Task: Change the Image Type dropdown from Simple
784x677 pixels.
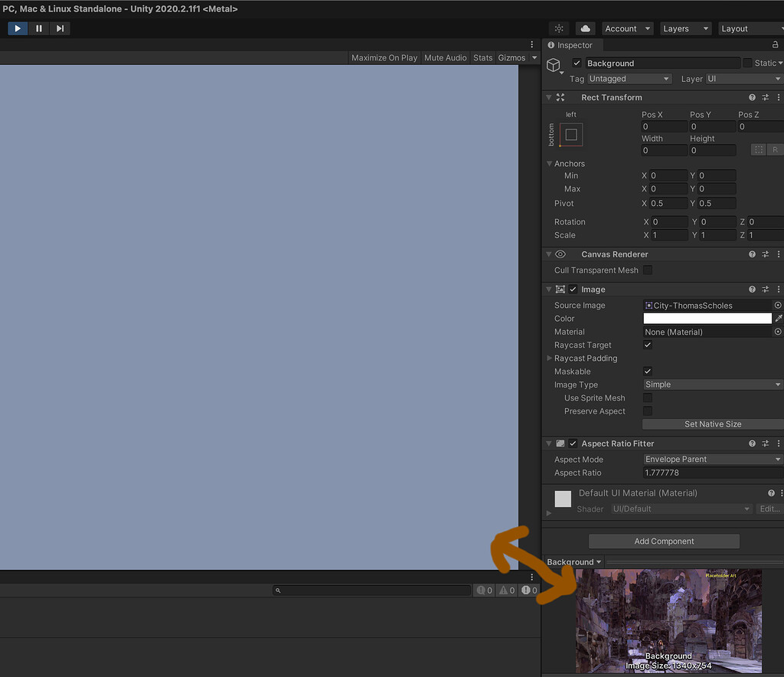Action: tap(712, 384)
